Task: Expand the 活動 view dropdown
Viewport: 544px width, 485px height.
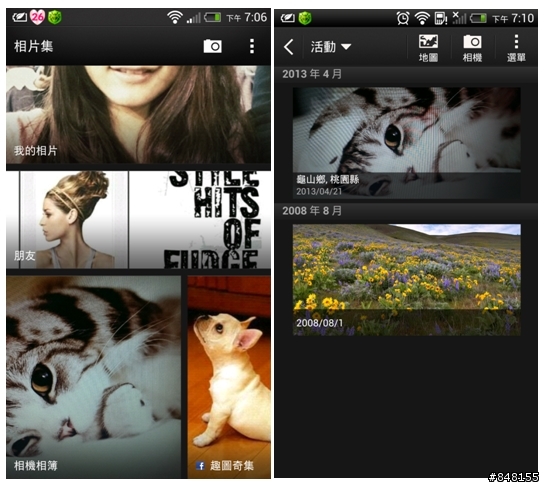Action: (x=331, y=47)
